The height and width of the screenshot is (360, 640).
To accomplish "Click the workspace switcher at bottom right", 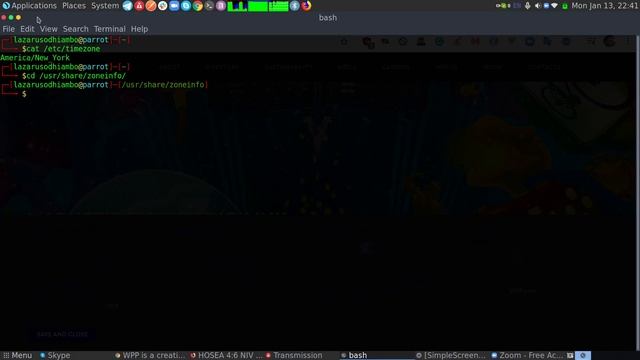I will point(583,356).
